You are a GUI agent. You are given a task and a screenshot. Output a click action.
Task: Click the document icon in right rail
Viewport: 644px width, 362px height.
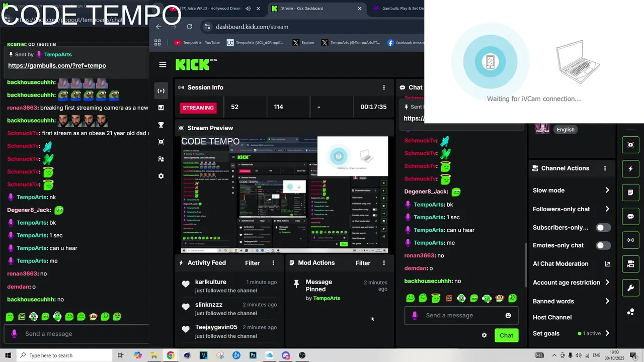(631, 193)
